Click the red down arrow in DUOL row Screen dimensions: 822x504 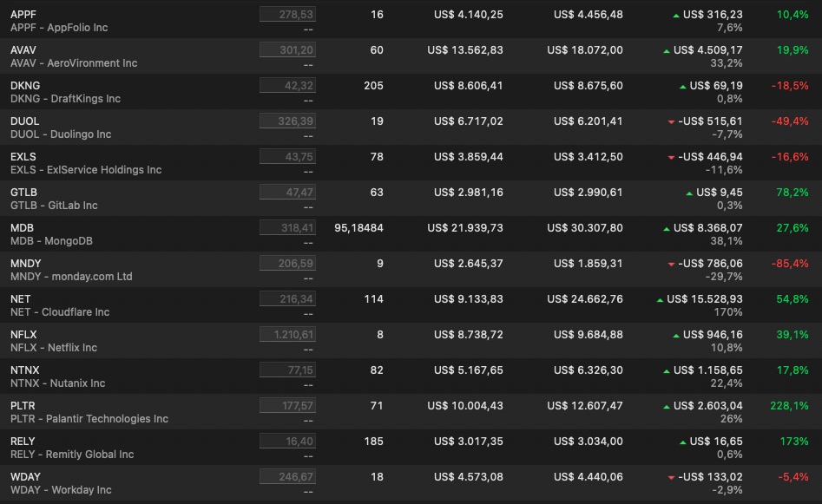coord(671,122)
